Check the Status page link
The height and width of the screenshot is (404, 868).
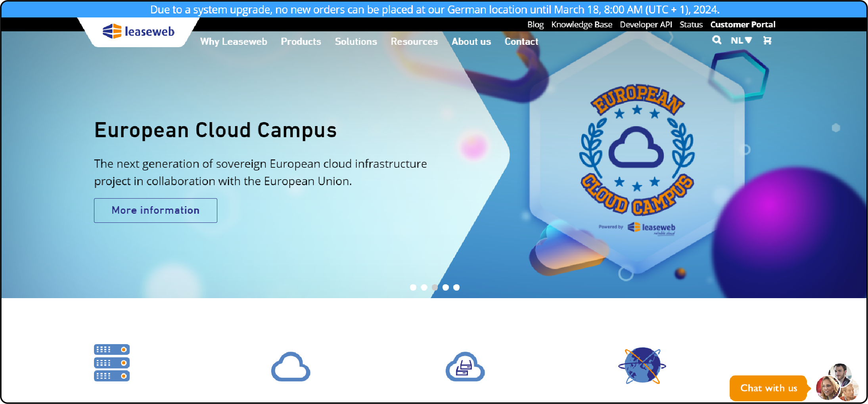(691, 25)
